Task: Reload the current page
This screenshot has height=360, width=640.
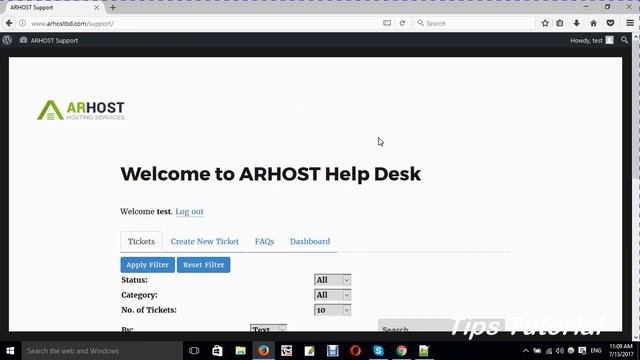Action: (402, 23)
